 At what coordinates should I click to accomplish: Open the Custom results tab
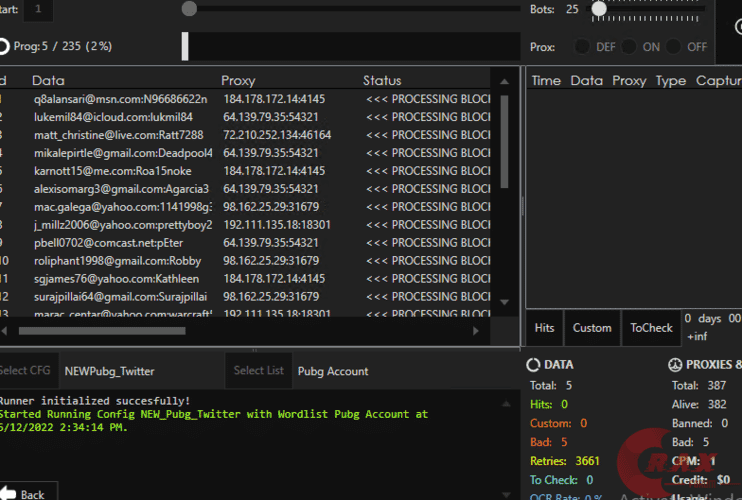pos(591,327)
